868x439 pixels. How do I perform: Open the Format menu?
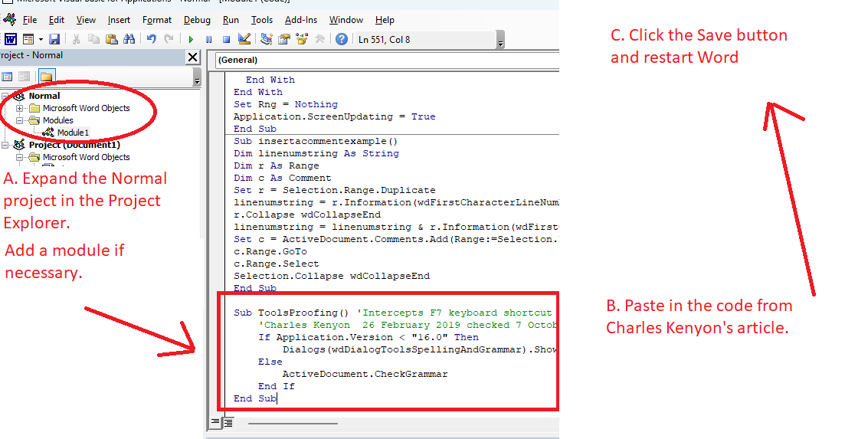(156, 20)
